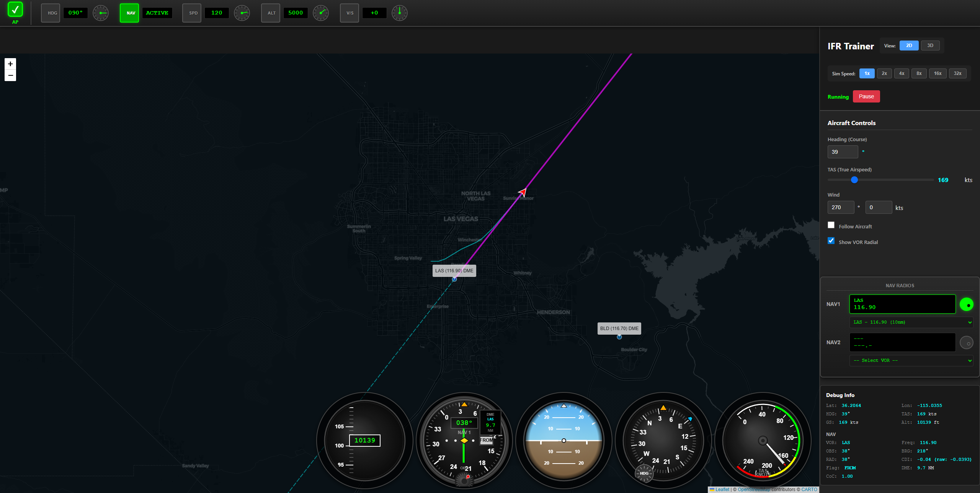The height and width of the screenshot is (493, 980).
Task: Switch view to 3D
Action: [931, 46]
